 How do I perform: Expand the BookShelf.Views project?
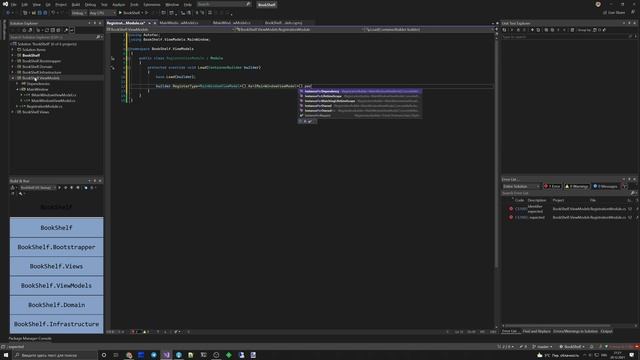[12, 111]
